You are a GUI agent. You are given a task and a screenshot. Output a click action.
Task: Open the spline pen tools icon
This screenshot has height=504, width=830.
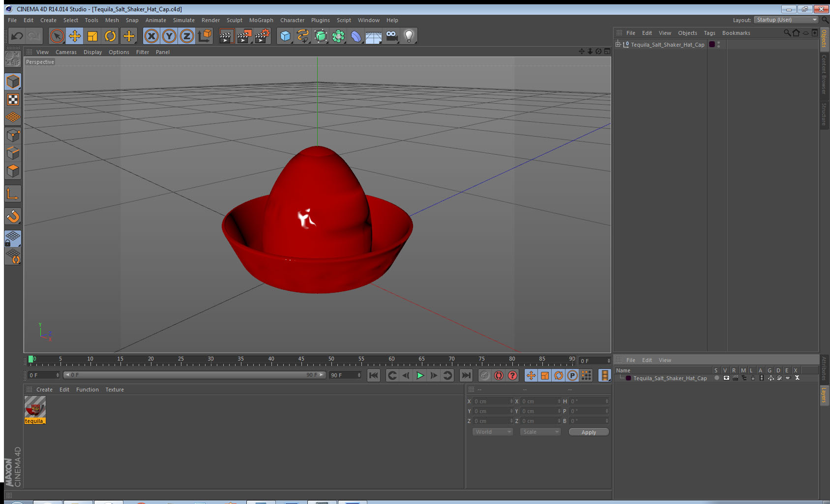click(x=303, y=36)
